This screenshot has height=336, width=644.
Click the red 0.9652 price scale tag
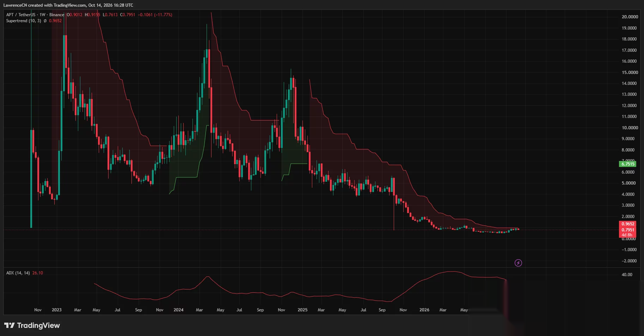coord(627,224)
